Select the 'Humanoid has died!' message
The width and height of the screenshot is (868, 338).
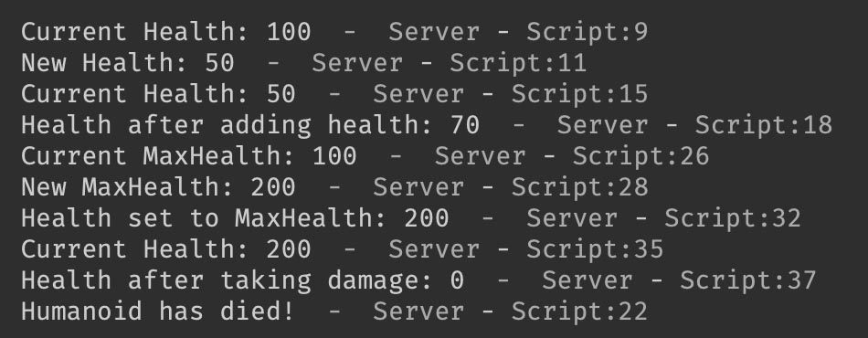[157, 312]
